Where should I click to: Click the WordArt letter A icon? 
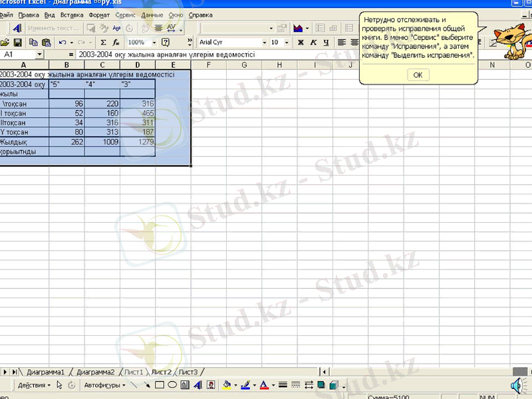pos(198,384)
